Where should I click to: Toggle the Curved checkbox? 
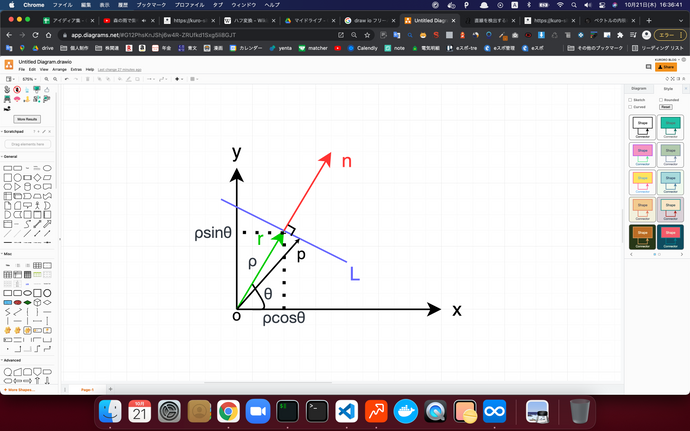(x=630, y=107)
